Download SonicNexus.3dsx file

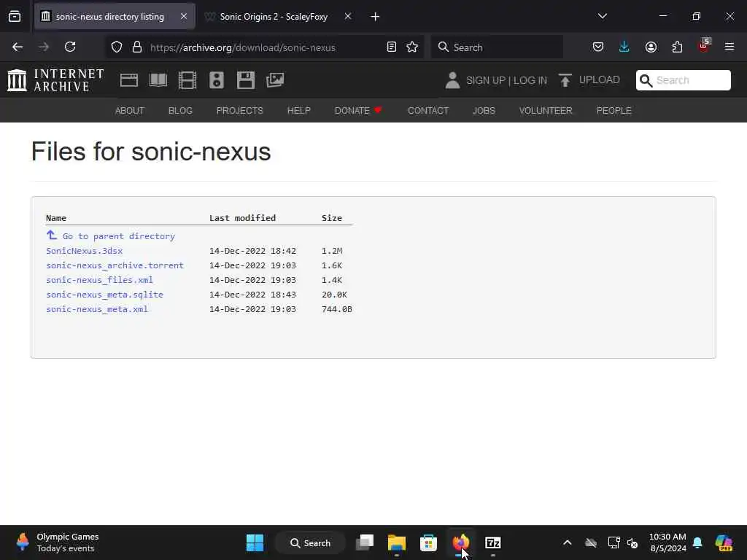point(85,251)
